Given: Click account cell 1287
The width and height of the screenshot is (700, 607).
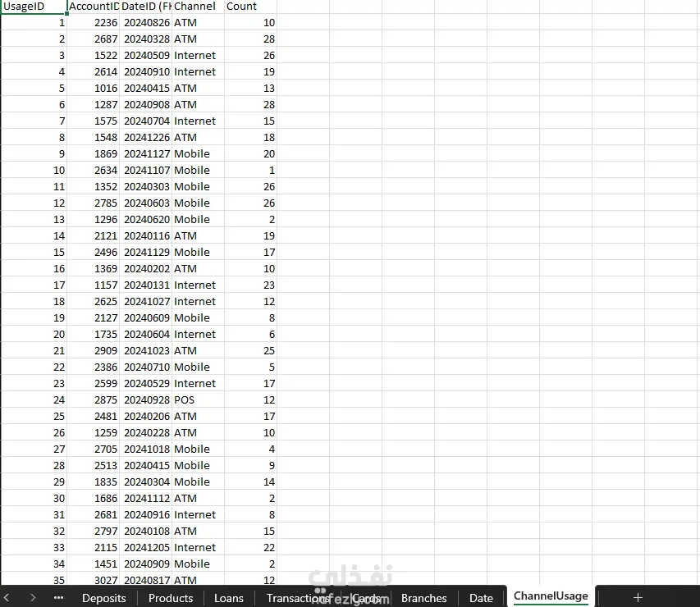Looking at the screenshot, I should coord(94,104).
